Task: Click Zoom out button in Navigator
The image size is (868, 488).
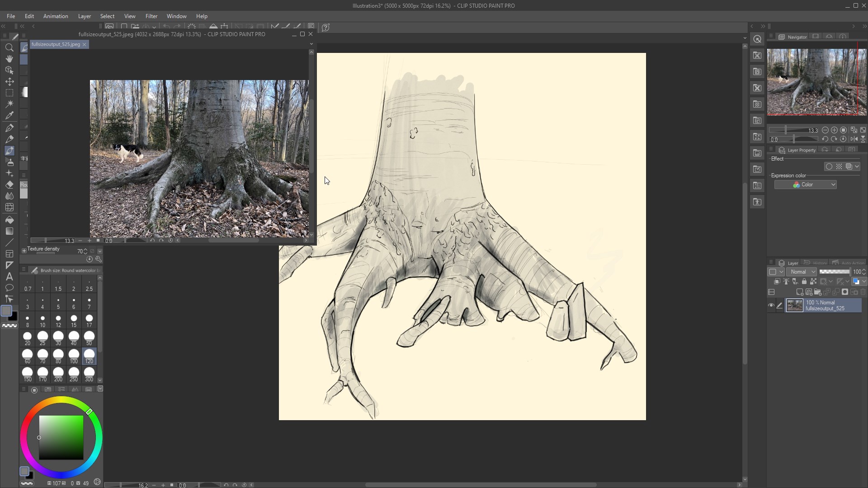Action: point(825,130)
